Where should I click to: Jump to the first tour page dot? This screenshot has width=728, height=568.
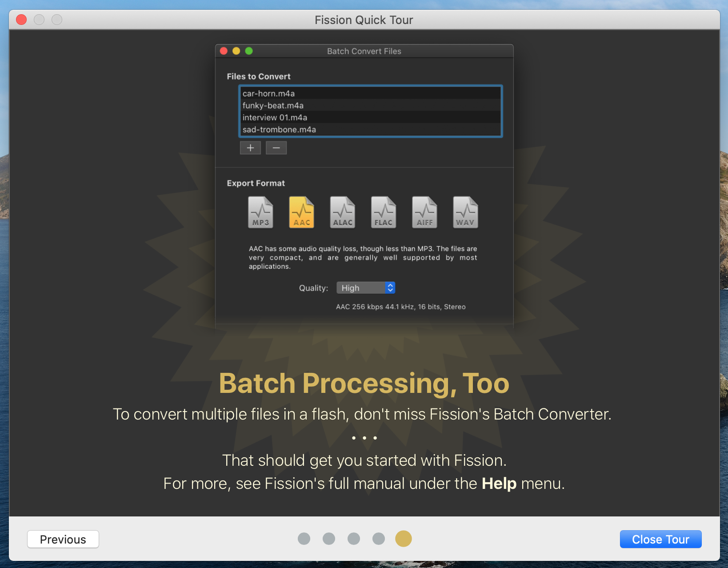(x=304, y=539)
